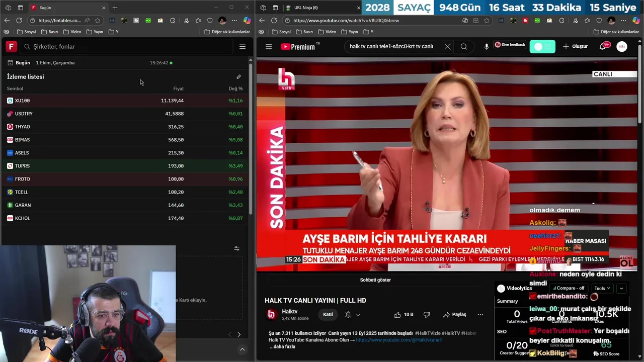644x362 pixels.
Task: Open Copilot icon in left browser toolbar
Action: [x=247, y=21]
